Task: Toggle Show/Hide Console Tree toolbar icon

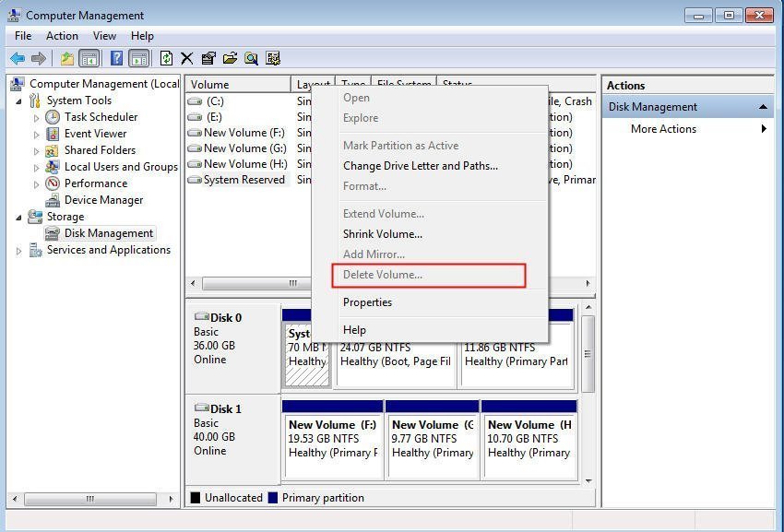Action: (x=89, y=58)
